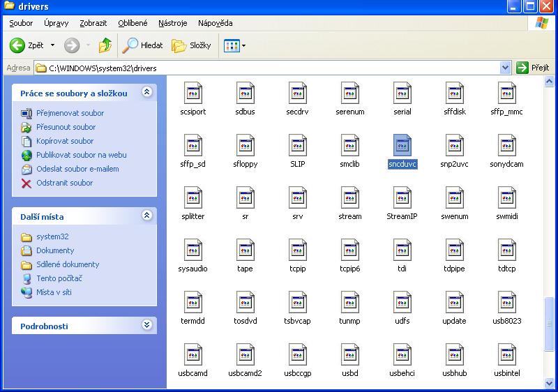Viewport: 558px width, 392px height.
Task: Select the sonydcam driver file icon
Action: [x=507, y=144]
